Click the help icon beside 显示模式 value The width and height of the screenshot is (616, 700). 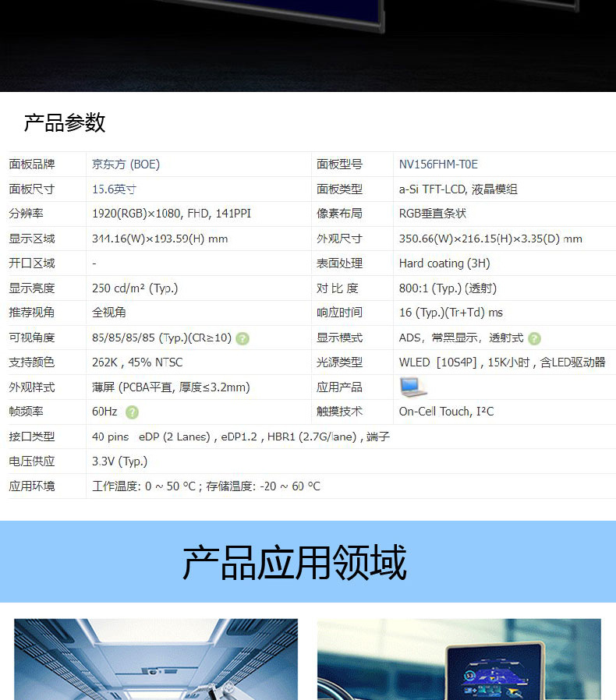coord(534,339)
